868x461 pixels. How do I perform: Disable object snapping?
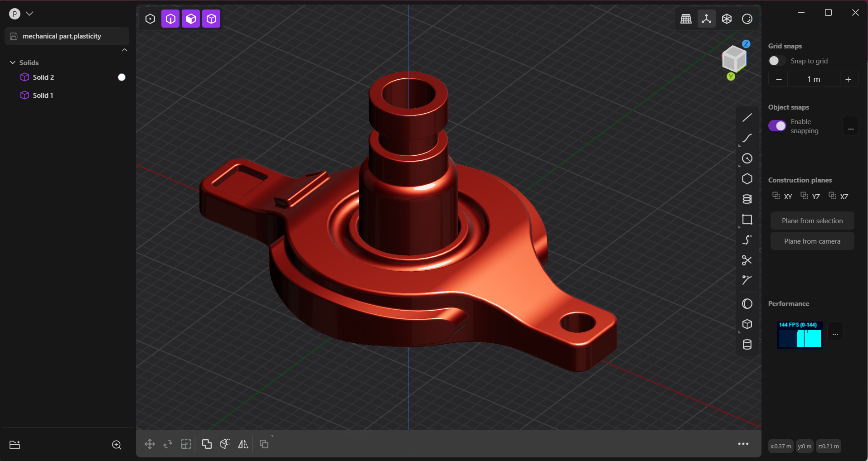coord(778,125)
